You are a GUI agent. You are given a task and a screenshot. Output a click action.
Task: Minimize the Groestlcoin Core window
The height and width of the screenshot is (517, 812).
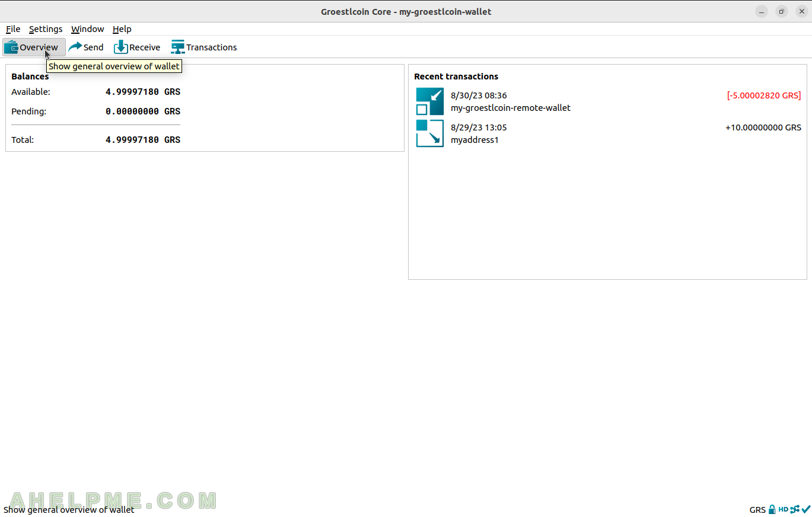click(x=762, y=11)
